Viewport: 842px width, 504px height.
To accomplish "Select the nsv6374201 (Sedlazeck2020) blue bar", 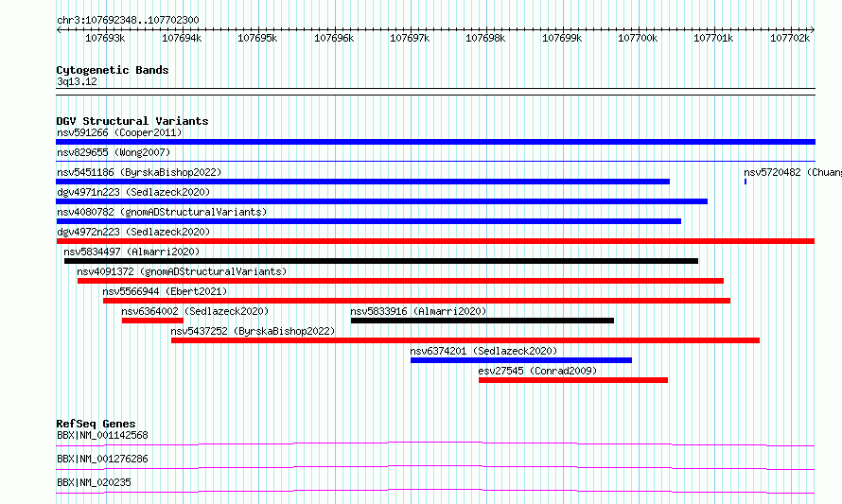I will (x=521, y=360).
